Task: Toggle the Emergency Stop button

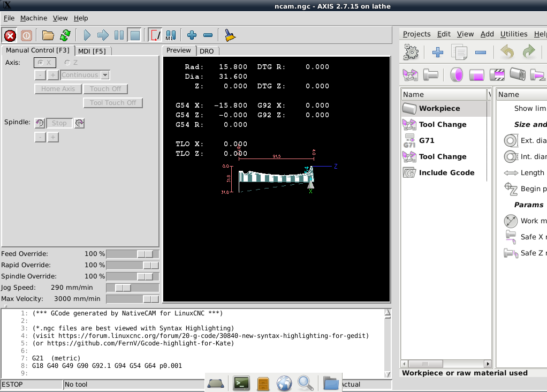Action: [x=10, y=36]
